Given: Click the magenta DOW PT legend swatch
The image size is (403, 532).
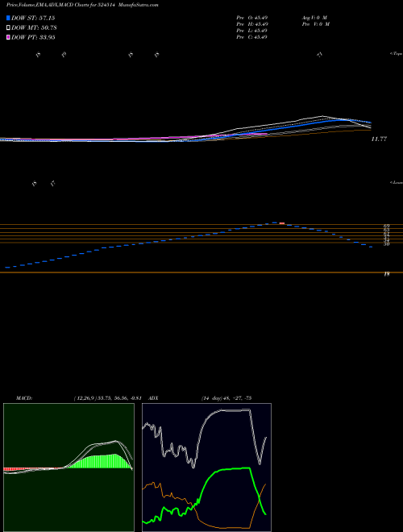Looking at the screenshot, I should 8,37.
